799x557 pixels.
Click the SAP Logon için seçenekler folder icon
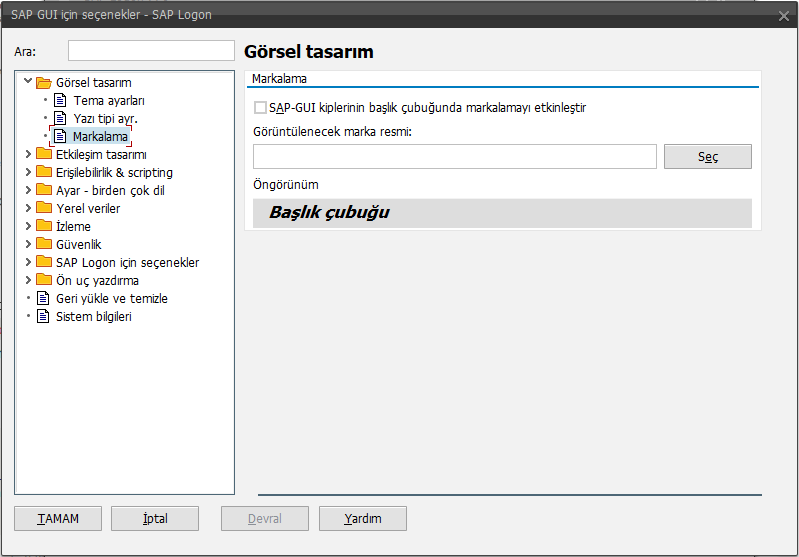[x=44, y=262]
